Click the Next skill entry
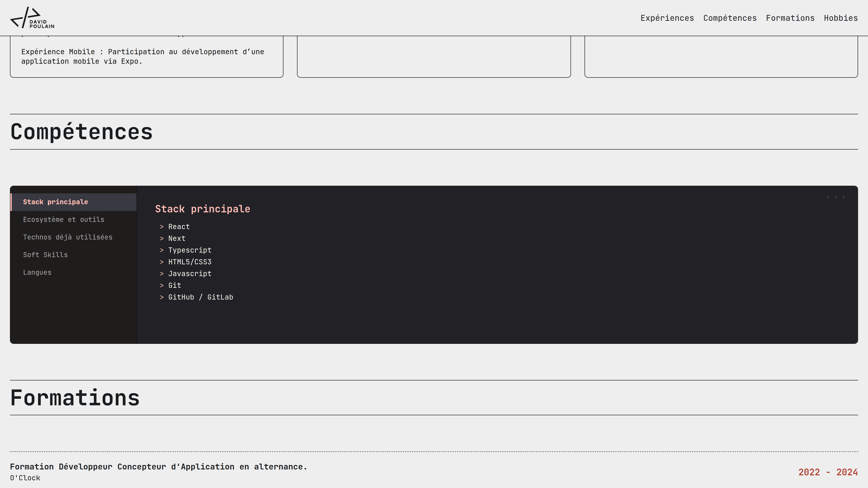Viewport: 868px width, 488px height. coord(177,238)
